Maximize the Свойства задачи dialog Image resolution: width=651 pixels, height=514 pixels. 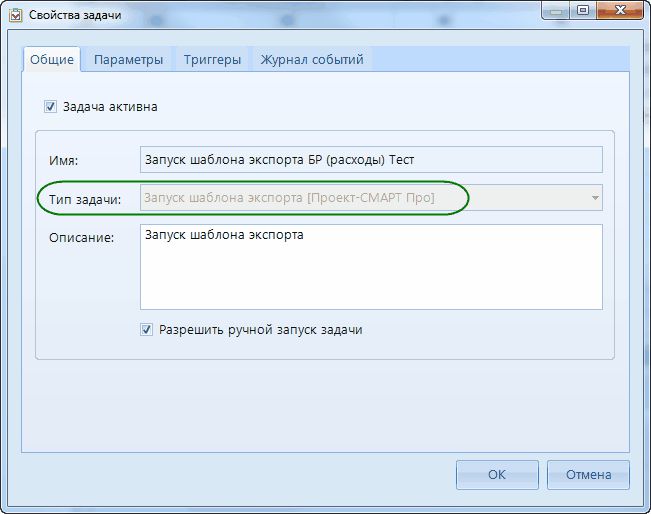[x=584, y=11]
